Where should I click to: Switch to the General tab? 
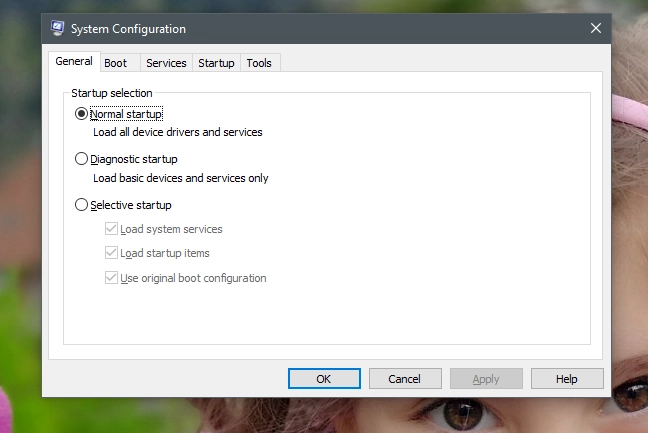74,61
